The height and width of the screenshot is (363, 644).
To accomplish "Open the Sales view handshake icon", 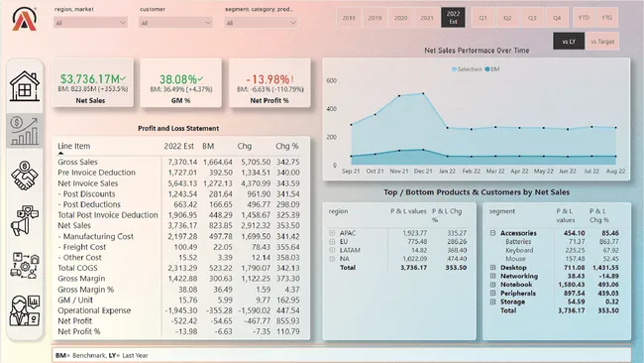I will click(25, 176).
